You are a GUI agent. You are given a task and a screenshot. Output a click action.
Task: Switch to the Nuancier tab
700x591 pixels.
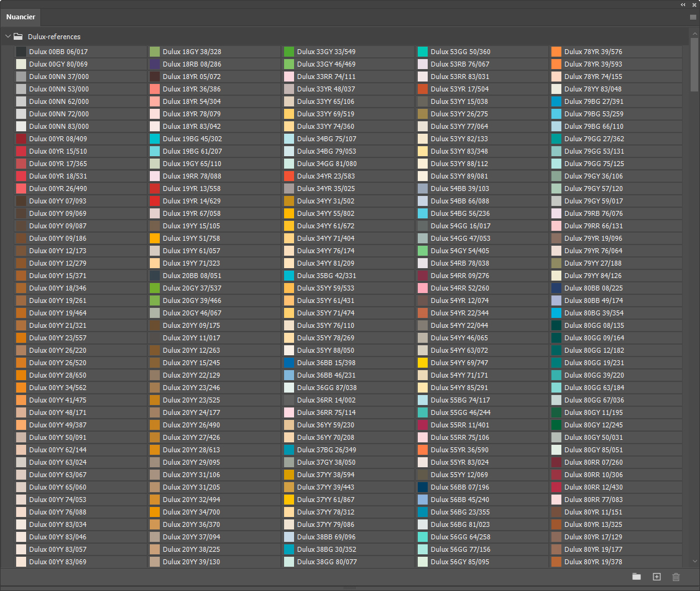point(21,17)
